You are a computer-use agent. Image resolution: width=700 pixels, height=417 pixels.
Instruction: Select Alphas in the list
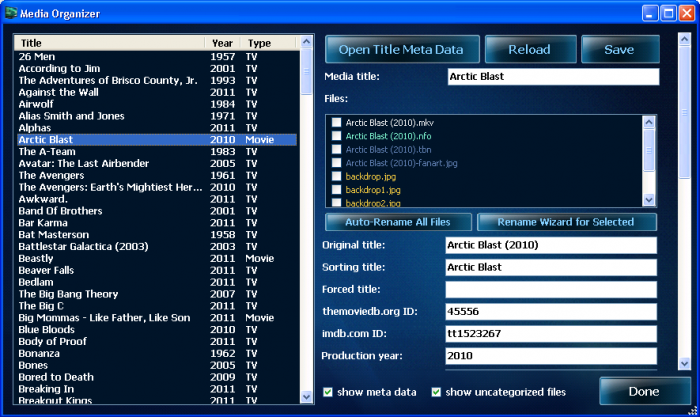[x=157, y=128]
